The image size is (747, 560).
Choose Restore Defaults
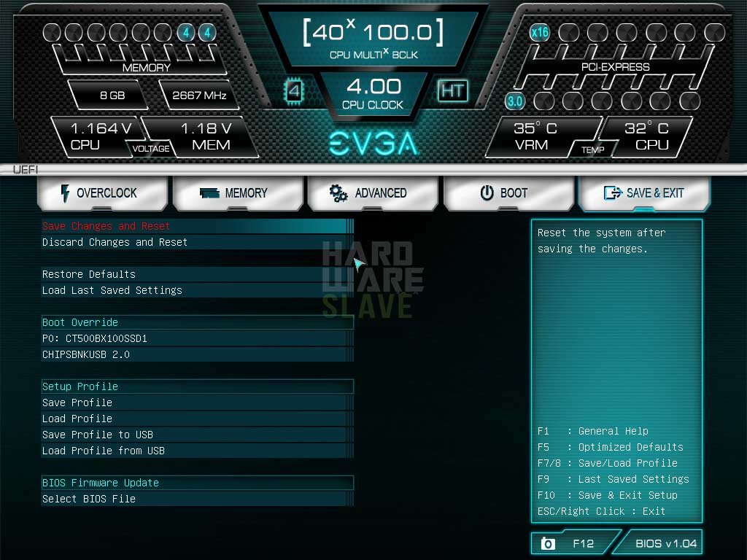point(197,274)
